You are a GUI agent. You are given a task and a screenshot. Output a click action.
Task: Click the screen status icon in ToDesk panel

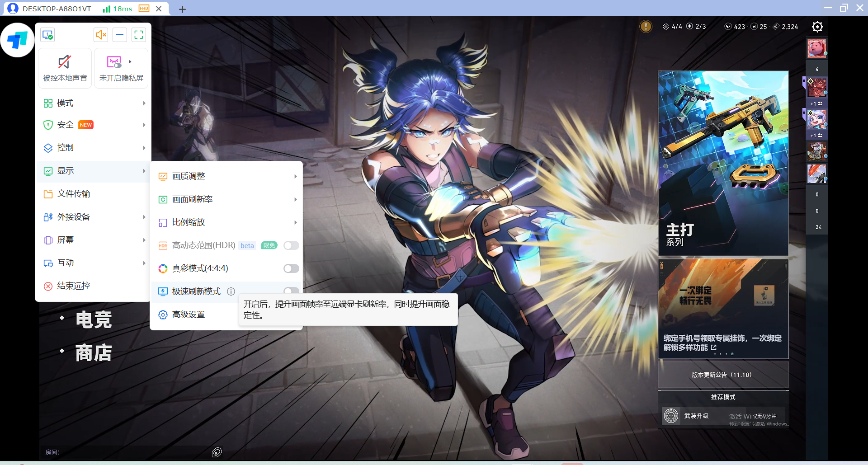[47, 35]
